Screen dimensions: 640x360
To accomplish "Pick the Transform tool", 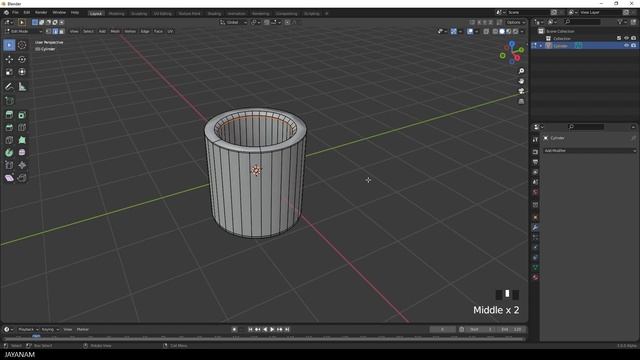I will 22,72.
